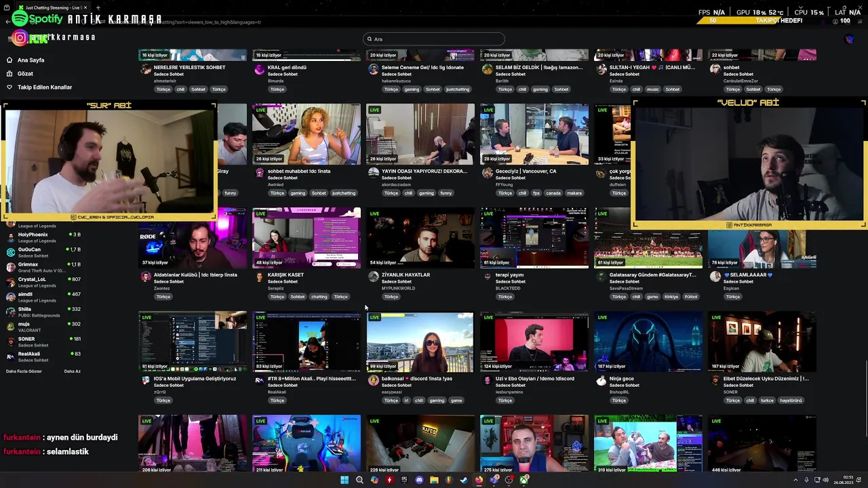This screenshot has width=868, height=488.
Task: Click Daha Fazla Göster link
Action: click(24, 371)
